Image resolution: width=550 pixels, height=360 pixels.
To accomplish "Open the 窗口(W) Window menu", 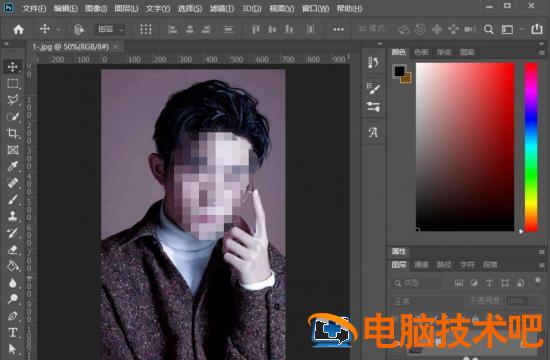I will (x=315, y=8).
